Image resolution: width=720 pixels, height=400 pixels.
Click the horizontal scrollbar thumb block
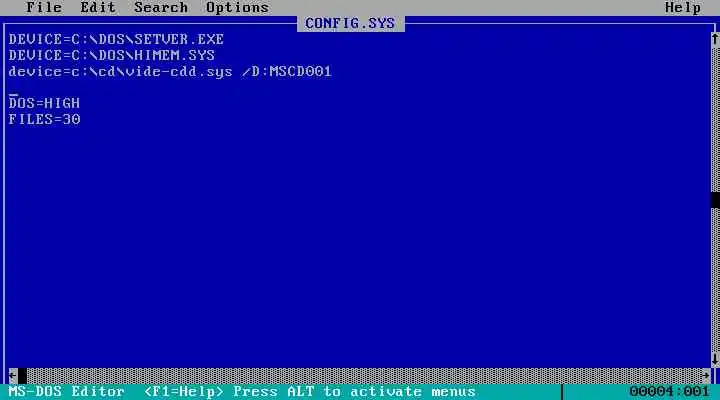(x=22, y=376)
